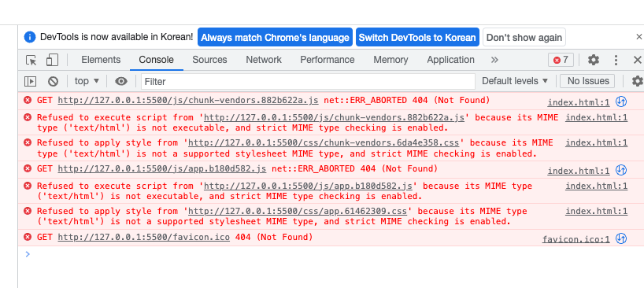Click Switch DevTools to Korean button
The width and height of the screenshot is (644, 288).
pyautogui.click(x=417, y=37)
